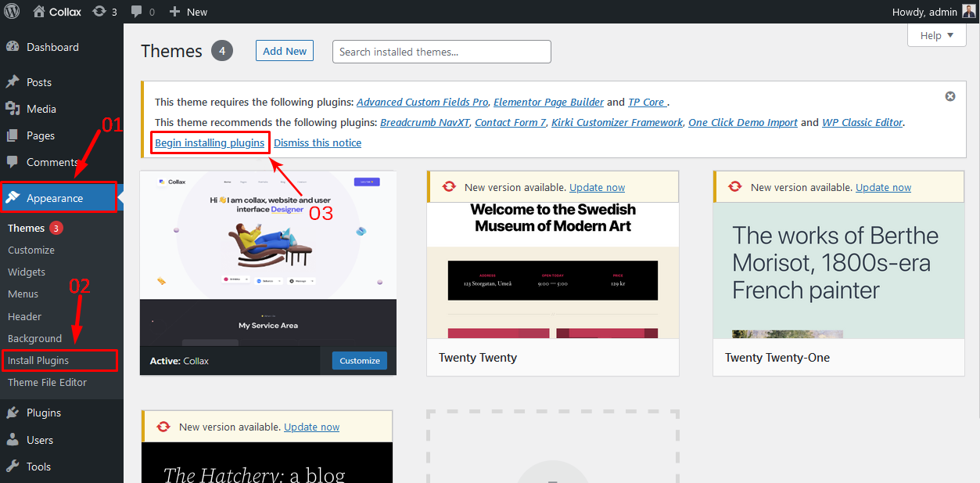Click the Users person icon
Viewport: 980px width, 483px height.
[13, 440]
